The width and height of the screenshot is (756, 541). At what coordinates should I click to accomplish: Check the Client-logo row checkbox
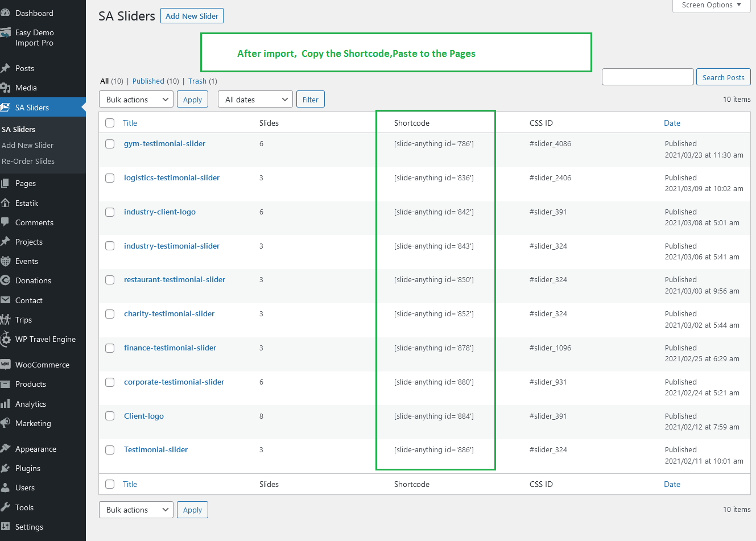click(x=110, y=416)
